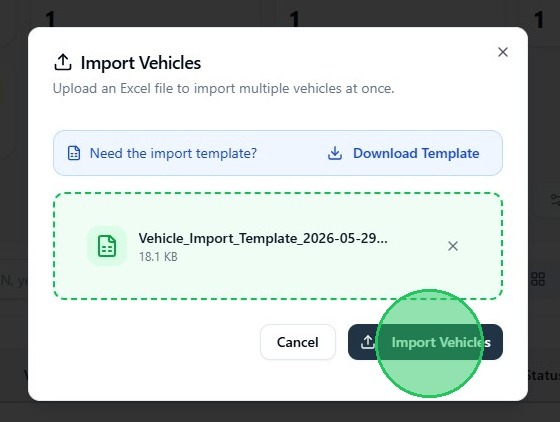Click the upload icon beside the Import Vehicles title
The height and width of the screenshot is (422, 560).
(63, 62)
